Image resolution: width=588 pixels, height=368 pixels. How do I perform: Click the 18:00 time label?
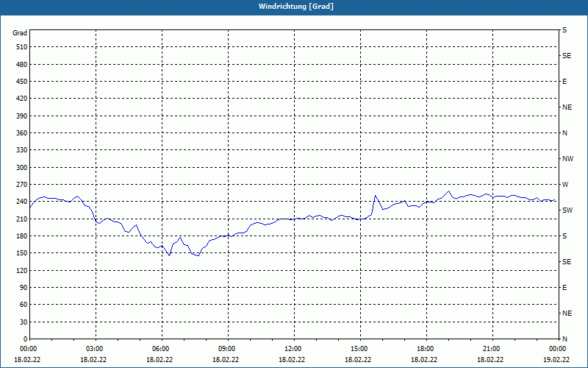(x=426, y=349)
